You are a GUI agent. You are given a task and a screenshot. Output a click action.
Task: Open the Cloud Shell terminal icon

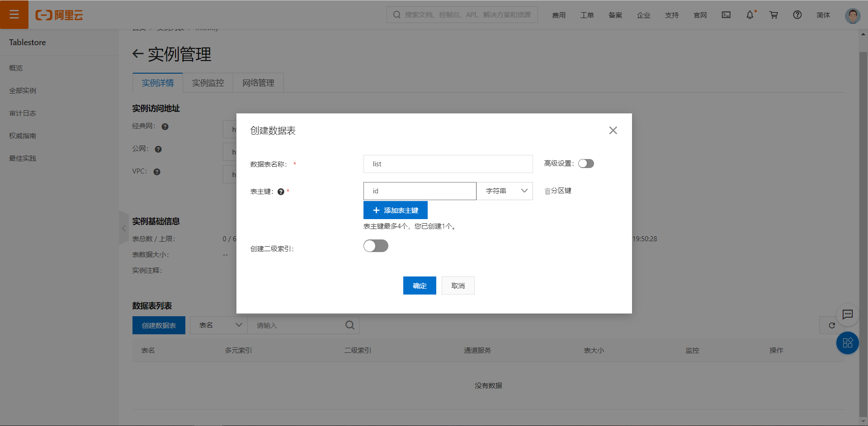click(726, 15)
